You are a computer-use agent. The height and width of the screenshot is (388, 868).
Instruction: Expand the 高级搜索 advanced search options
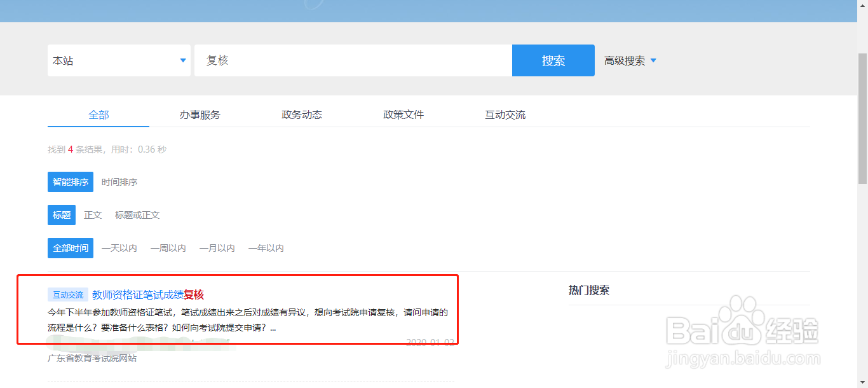coord(626,60)
